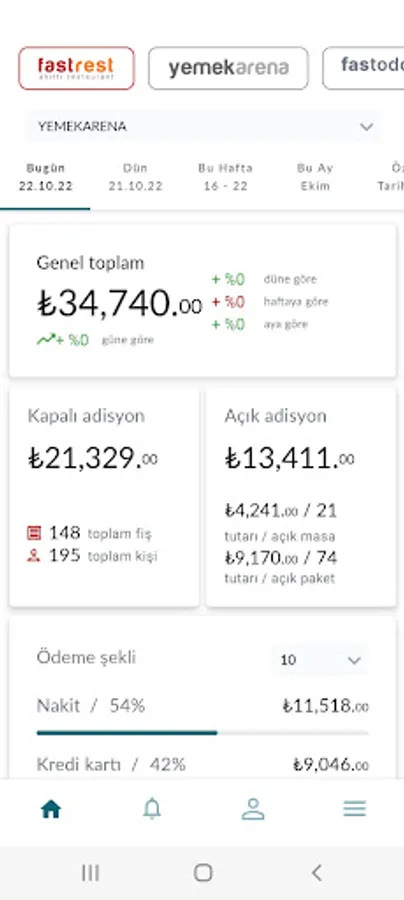
Task: Open the Açık adisyon card
Action: (x=301, y=497)
